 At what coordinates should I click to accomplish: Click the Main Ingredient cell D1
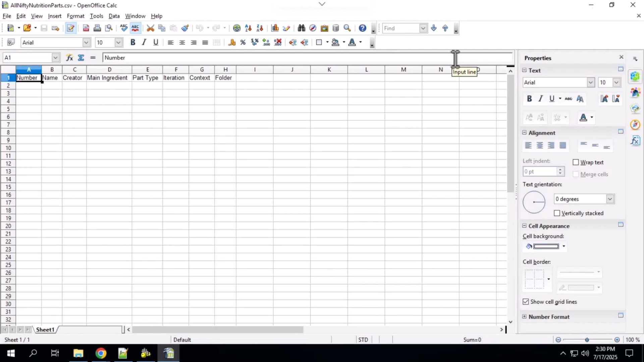pyautogui.click(x=109, y=78)
